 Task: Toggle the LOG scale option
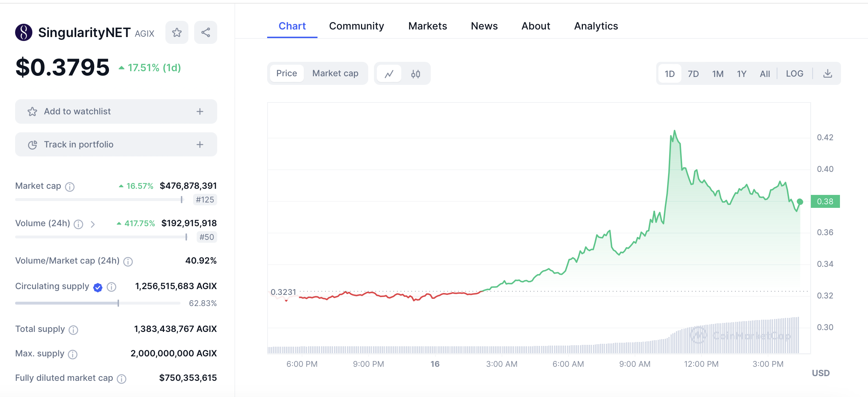click(794, 74)
